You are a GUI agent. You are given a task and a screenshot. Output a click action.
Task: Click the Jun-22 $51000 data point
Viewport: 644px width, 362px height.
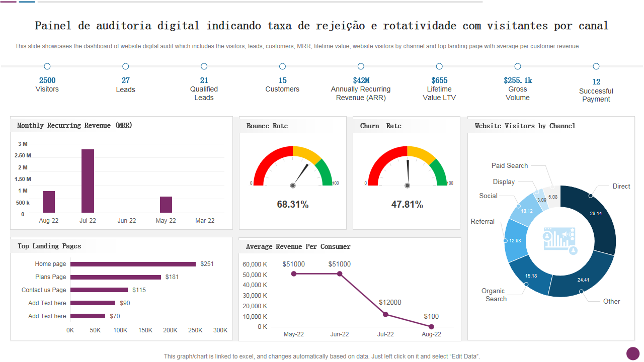tap(340, 274)
